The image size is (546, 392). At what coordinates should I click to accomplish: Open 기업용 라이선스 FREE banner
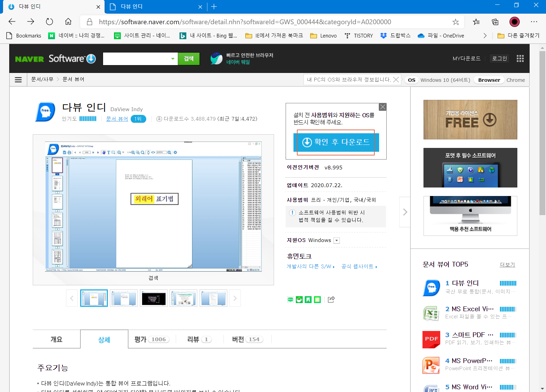pyautogui.click(x=470, y=120)
